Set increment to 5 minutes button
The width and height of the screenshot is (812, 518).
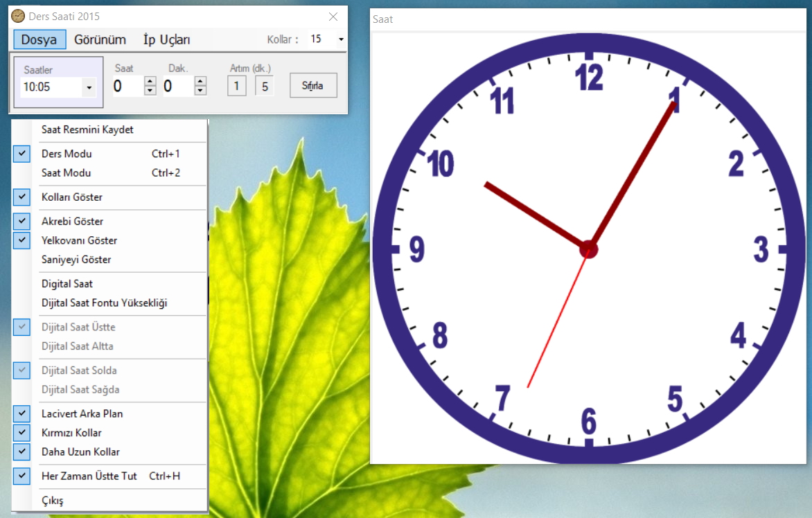click(265, 87)
